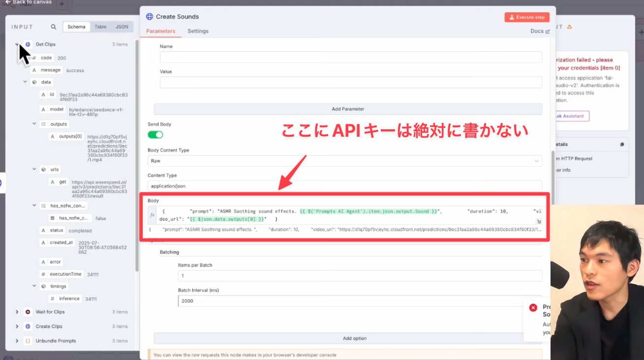This screenshot has width=644, height=360.
Task: Click the has_nsfw_contents checkbox icon
Action: (52, 218)
